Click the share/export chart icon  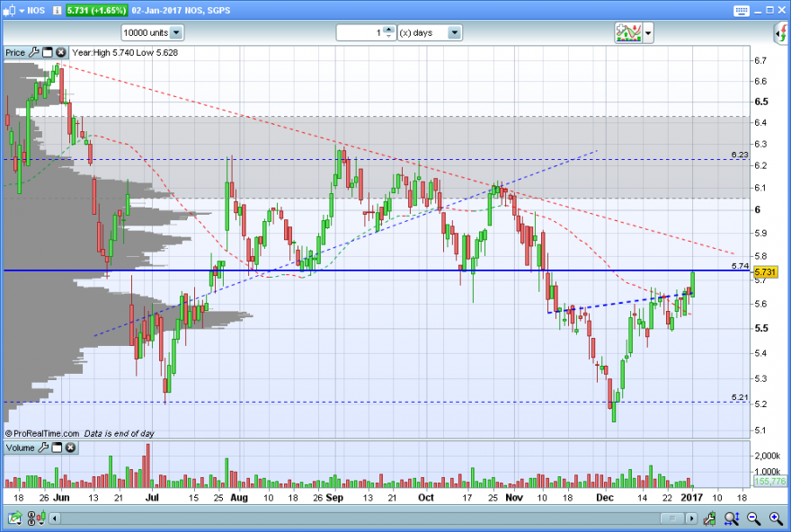pyautogui.click(x=14, y=518)
